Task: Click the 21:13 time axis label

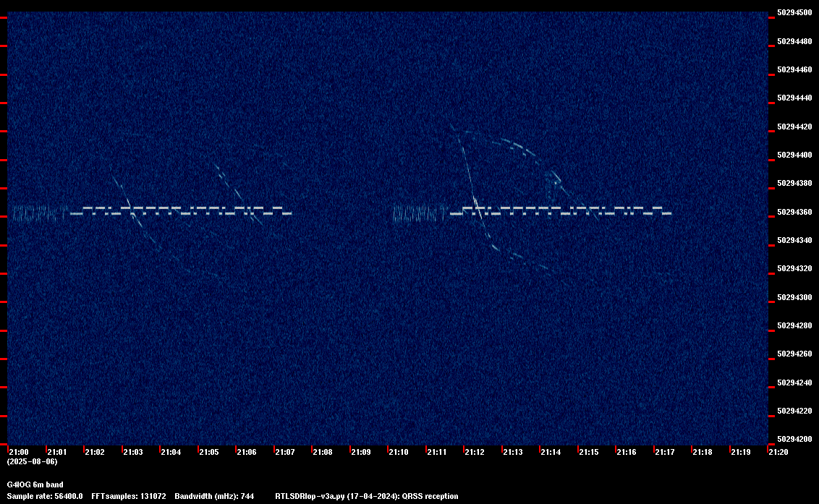Action: click(x=513, y=452)
